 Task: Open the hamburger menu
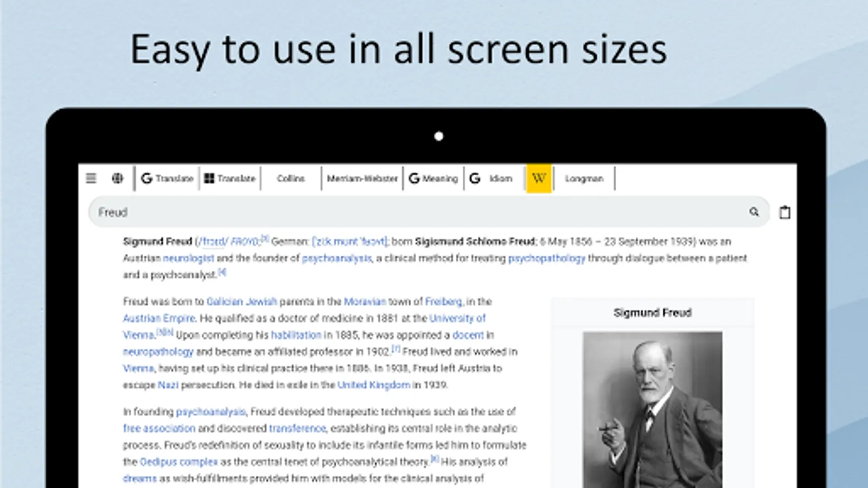coord(91,178)
